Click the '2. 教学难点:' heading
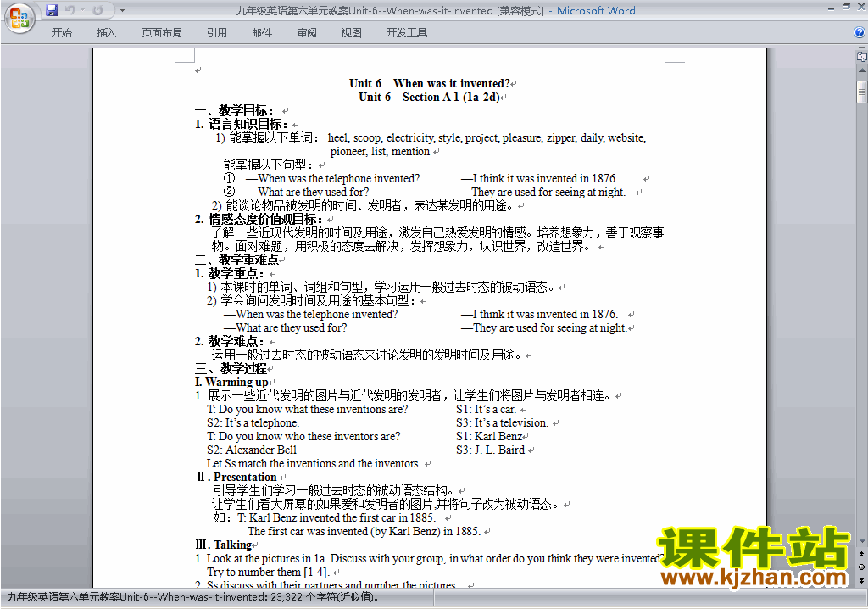Viewport: 868px width, 609px height. [230, 341]
